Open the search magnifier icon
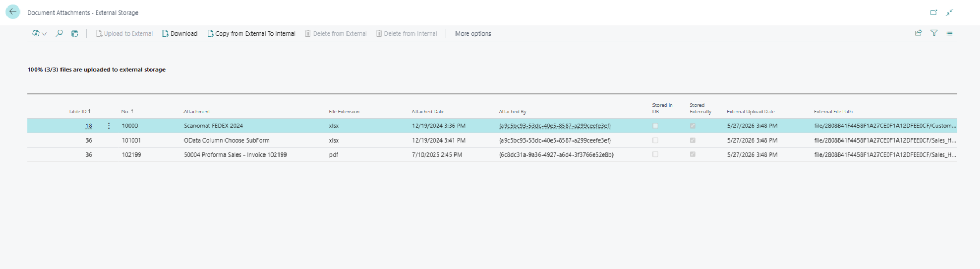Screen dimensions: 980x269 [x=59, y=33]
